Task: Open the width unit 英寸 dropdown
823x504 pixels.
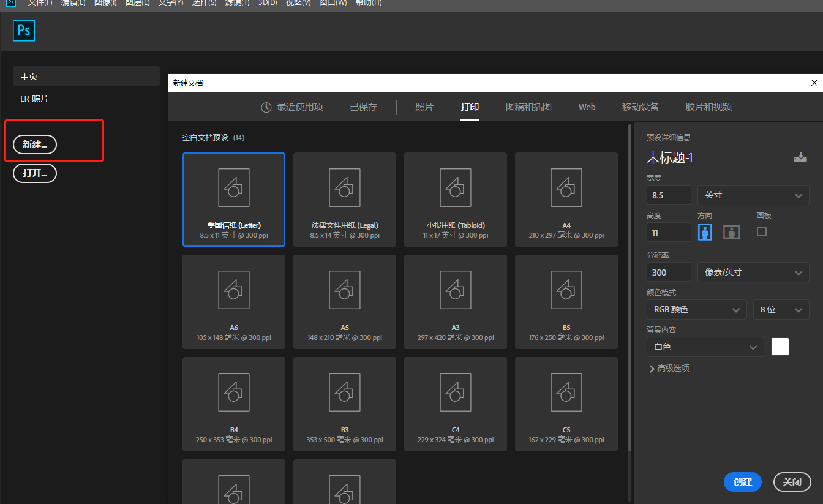Action: point(753,195)
